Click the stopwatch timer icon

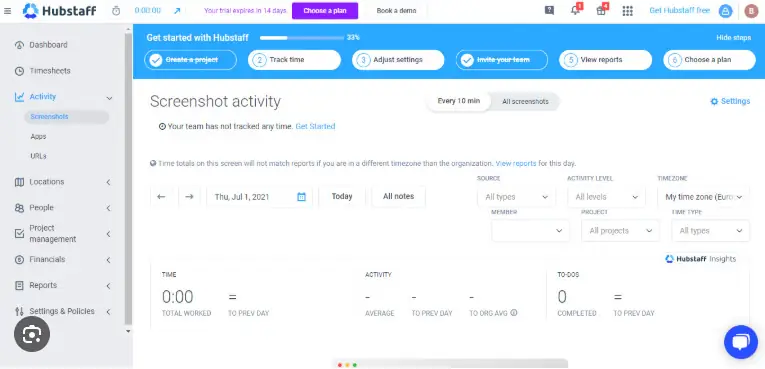tap(116, 11)
